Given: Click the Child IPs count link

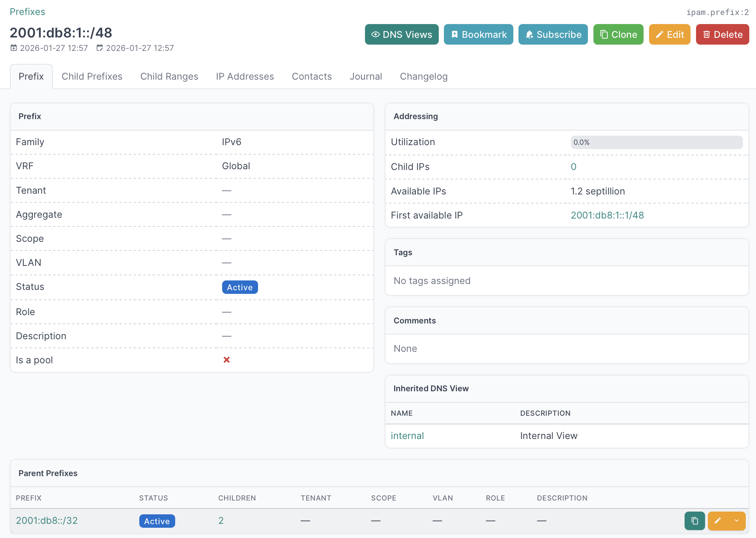Looking at the screenshot, I should 573,167.
